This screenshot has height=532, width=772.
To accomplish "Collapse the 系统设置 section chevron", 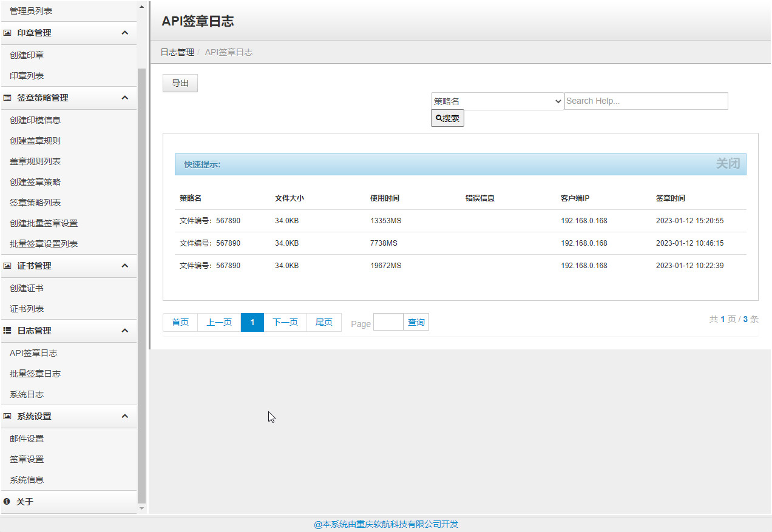I will pos(125,416).
